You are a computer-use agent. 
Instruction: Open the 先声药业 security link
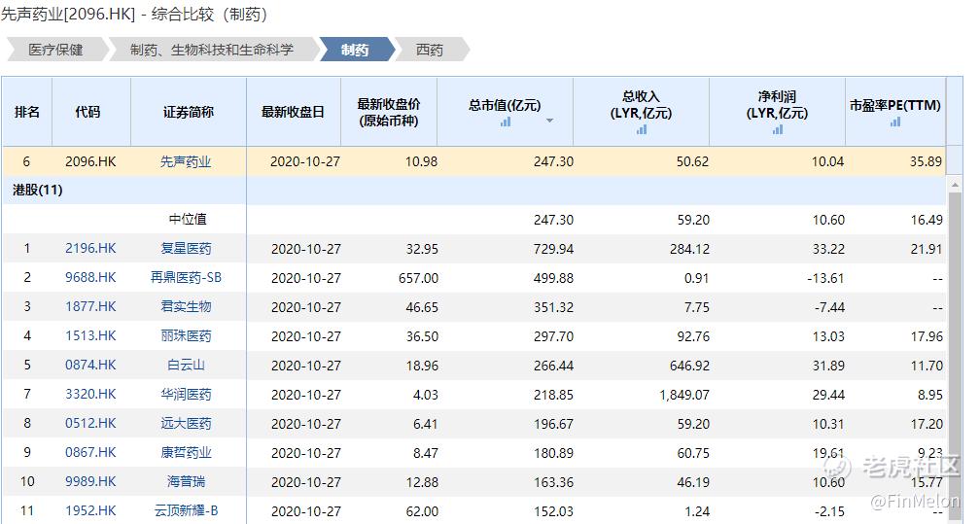pyautogui.click(x=186, y=161)
